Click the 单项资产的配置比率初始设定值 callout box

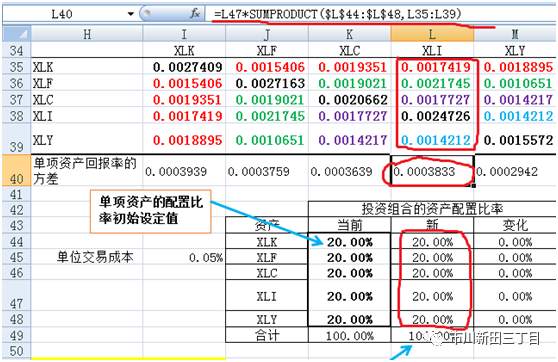(x=151, y=211)
